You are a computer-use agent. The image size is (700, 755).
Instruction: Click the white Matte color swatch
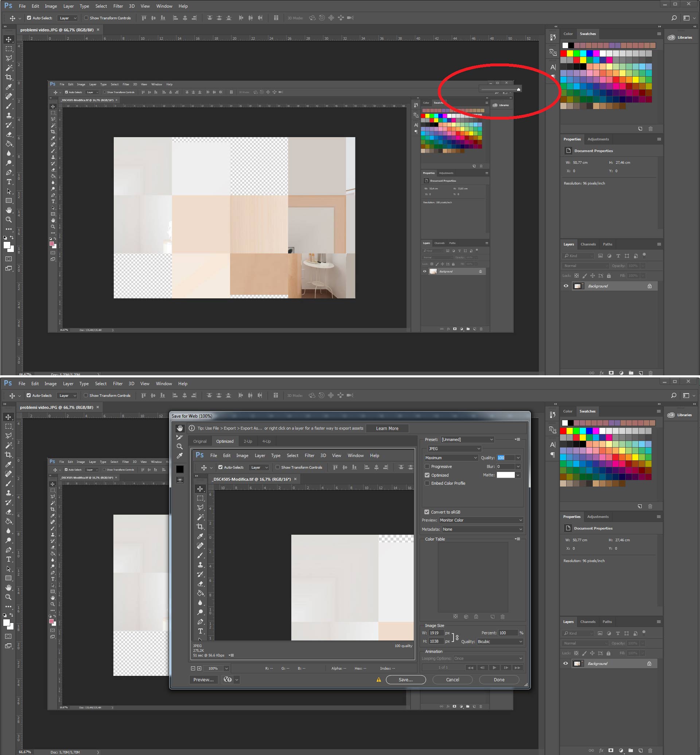pyautogui.click(x=505, y=475)
